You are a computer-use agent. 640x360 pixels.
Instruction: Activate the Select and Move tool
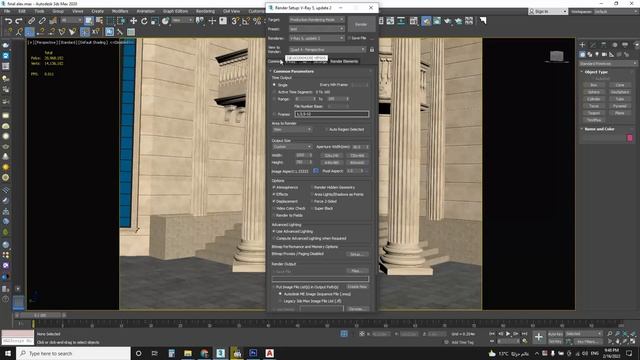click(133, 21)
